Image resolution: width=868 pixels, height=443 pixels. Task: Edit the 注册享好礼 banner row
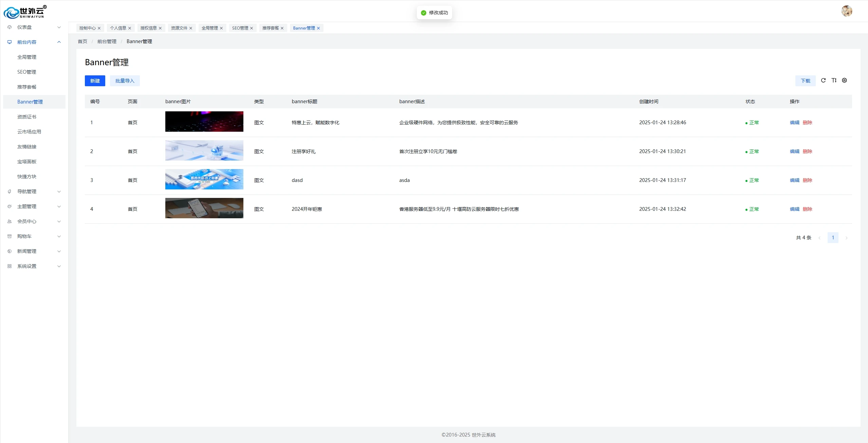click(794, 151)
